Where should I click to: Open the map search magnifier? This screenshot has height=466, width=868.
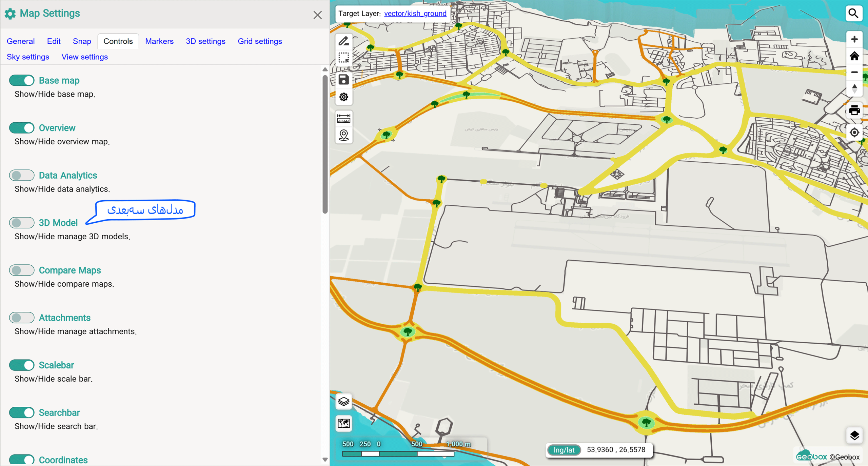tap(853, 14)
